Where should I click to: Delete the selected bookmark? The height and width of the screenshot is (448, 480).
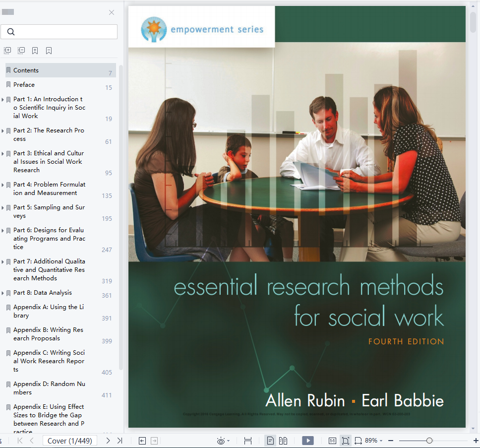pyautogui.click(x=49, y=51)
